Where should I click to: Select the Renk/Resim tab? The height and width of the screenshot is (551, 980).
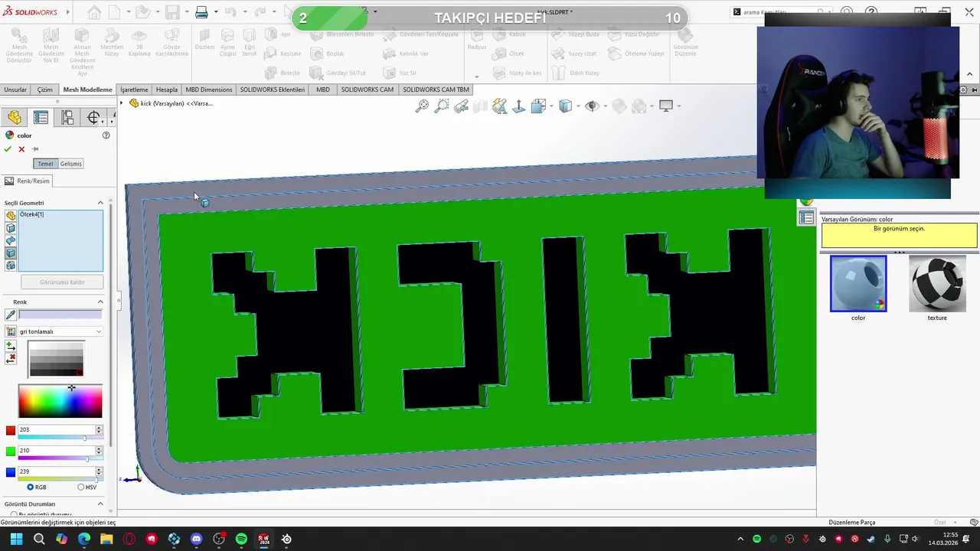(x=28, y=181)
